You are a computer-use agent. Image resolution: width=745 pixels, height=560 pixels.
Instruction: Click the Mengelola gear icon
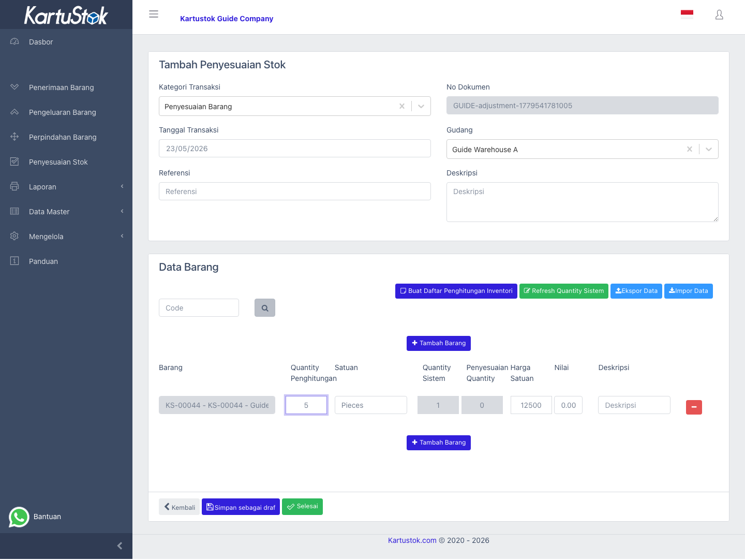[14, 236]
